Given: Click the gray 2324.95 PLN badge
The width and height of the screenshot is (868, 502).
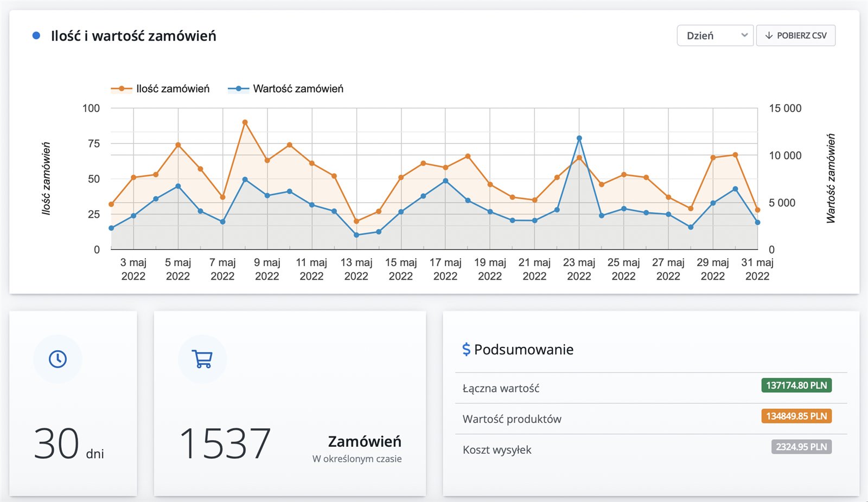Looking at the screenshot, I should [x=801, y=447].
